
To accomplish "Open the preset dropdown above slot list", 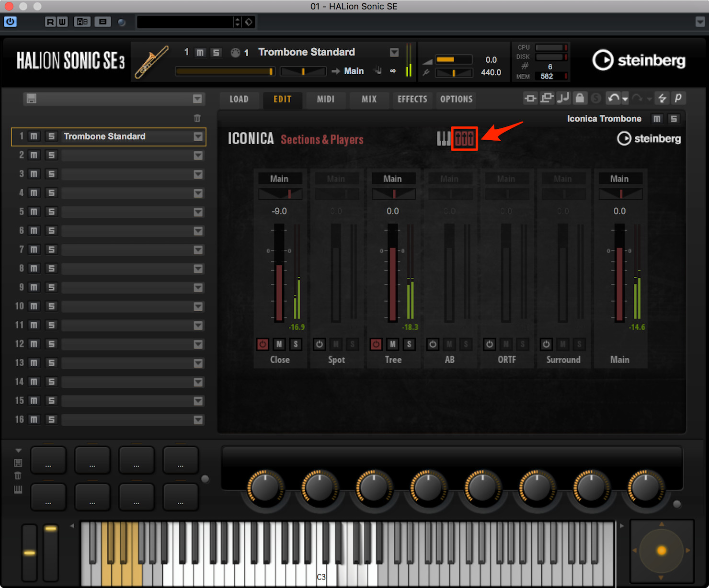I will click(197, 99).
